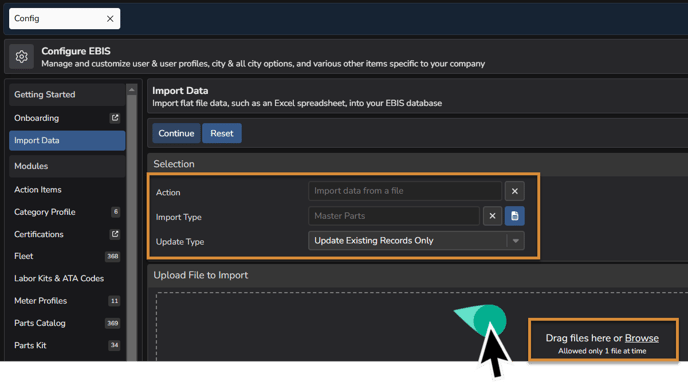This screenshot has height=386, width=688.
Task: Open the Onboarding sidebar item
Action: (x=67, y=118)
